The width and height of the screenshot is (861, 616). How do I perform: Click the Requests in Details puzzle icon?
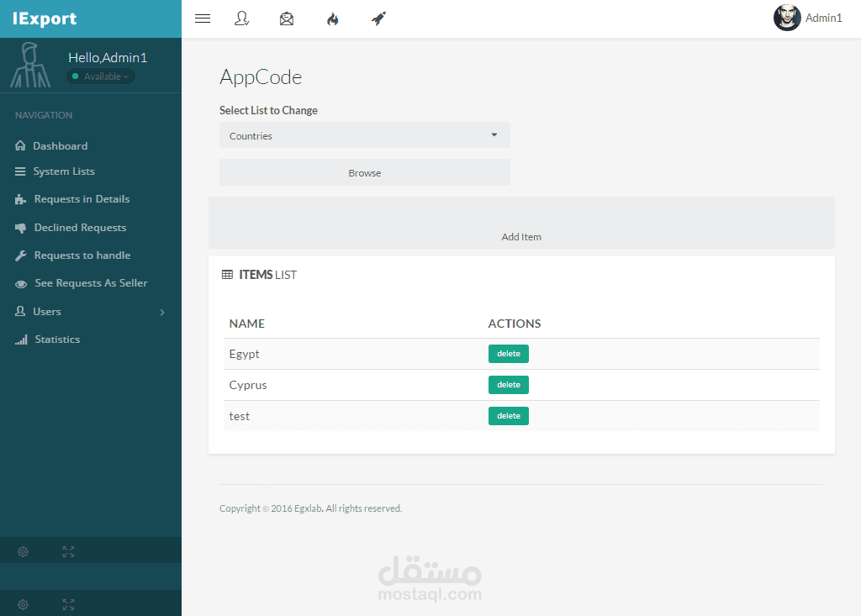[20, 199]
